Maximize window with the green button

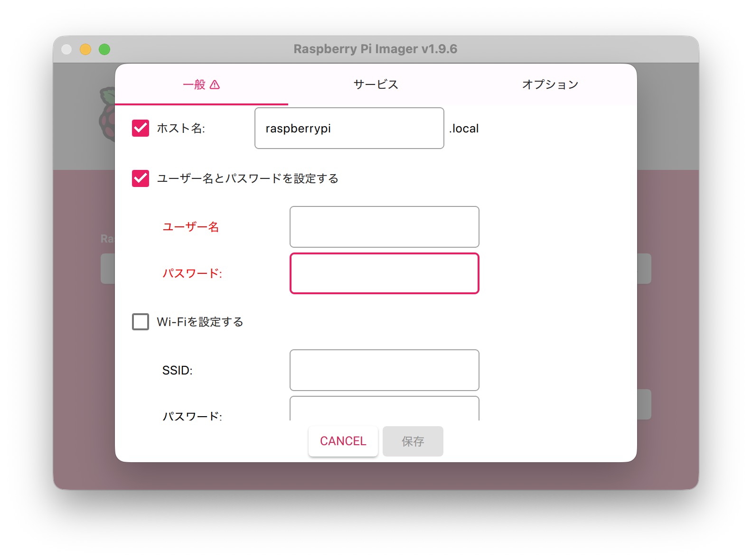click(104, 49)
